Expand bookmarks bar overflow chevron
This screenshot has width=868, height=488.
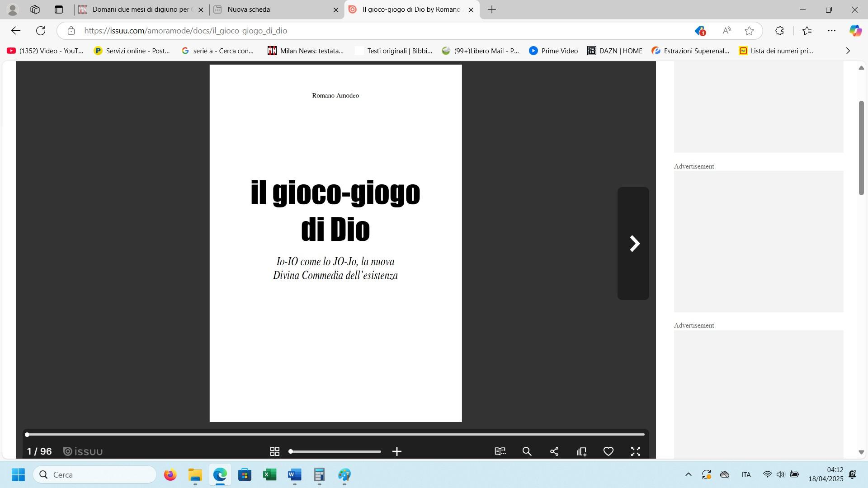click(x=848, y=51)
